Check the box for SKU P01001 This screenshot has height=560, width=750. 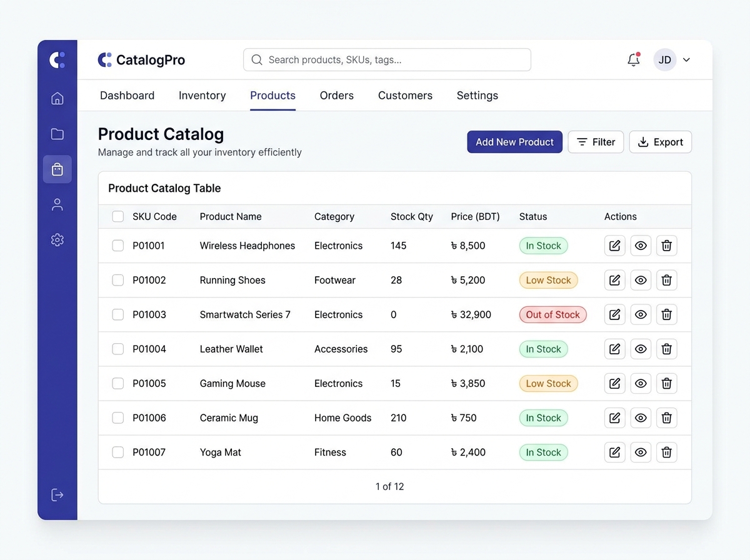coord(117,246)
